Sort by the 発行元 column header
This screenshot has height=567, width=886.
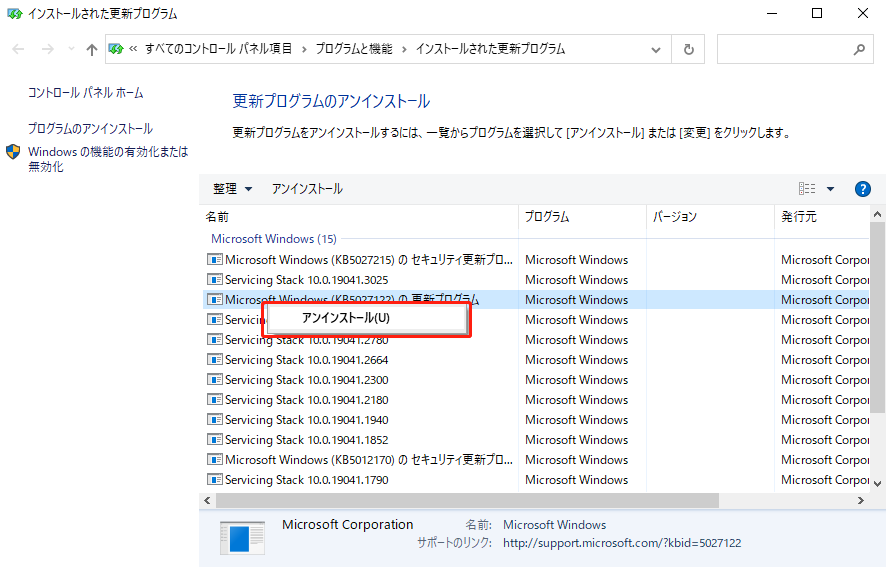point(822,217)
